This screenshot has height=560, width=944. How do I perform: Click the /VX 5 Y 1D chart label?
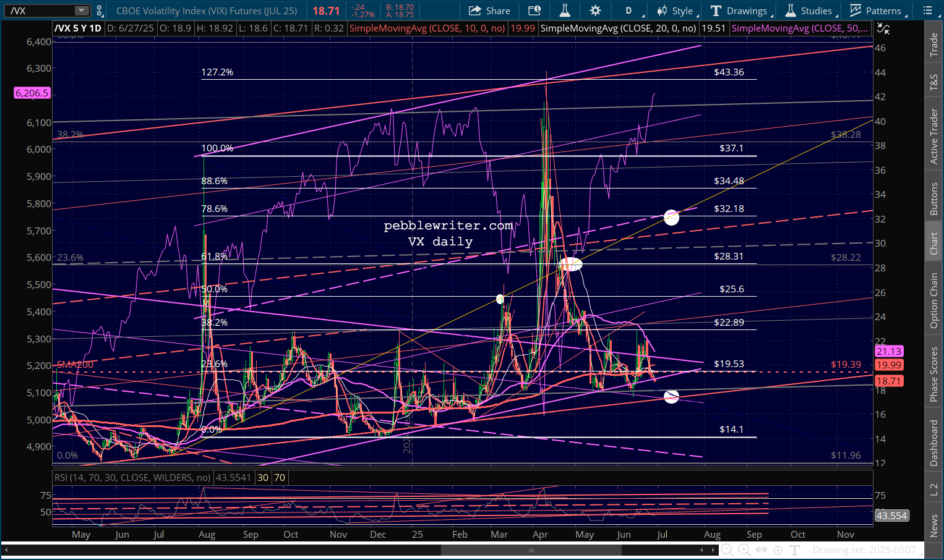(78, 28)
